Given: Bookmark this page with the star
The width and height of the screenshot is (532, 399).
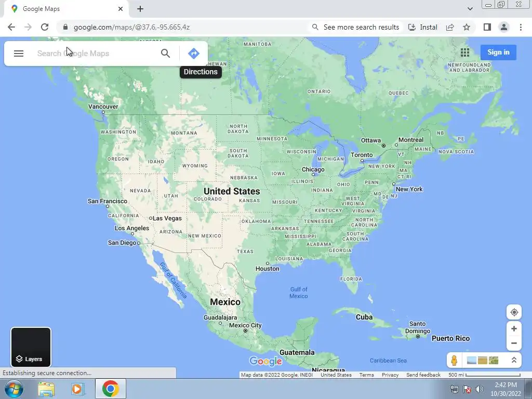Looking at the screenshot, I should click(467, 27).
